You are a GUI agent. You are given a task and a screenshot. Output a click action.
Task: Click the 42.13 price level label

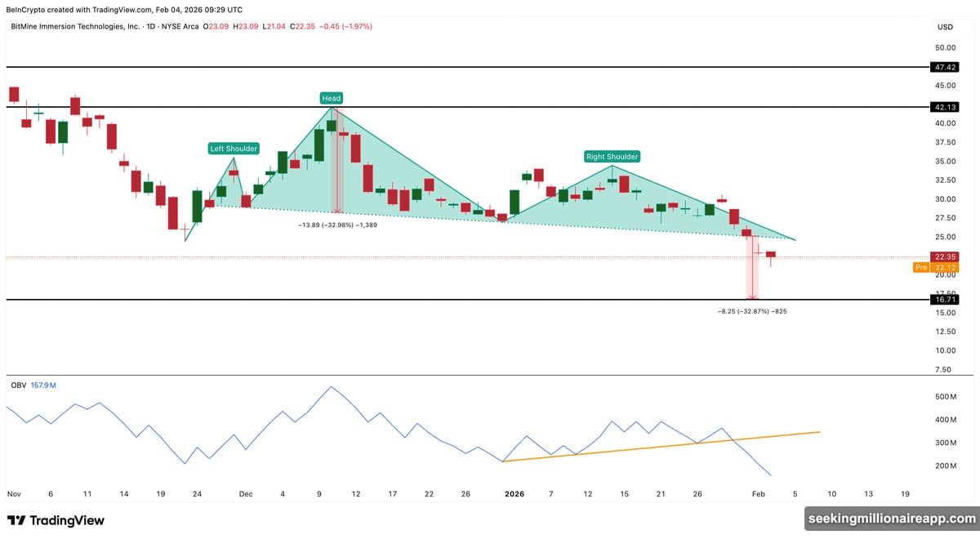pyautogui.click(x=944, y=107)
